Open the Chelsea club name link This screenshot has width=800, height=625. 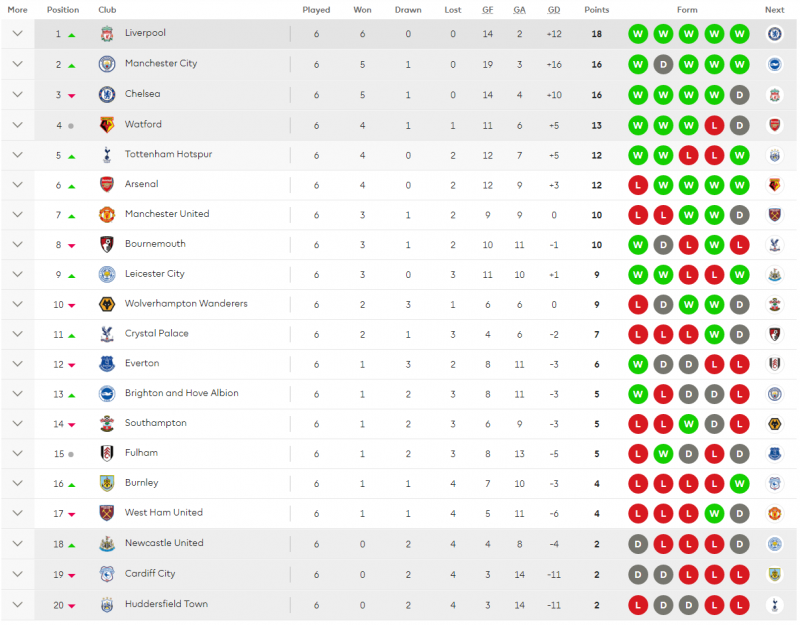tap(142, 94)
